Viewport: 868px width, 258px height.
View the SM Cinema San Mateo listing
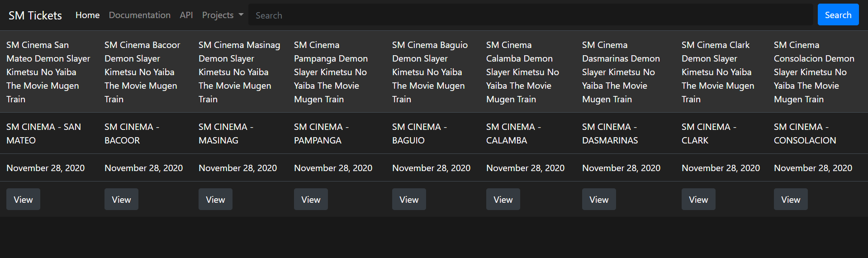pos(23,199)
